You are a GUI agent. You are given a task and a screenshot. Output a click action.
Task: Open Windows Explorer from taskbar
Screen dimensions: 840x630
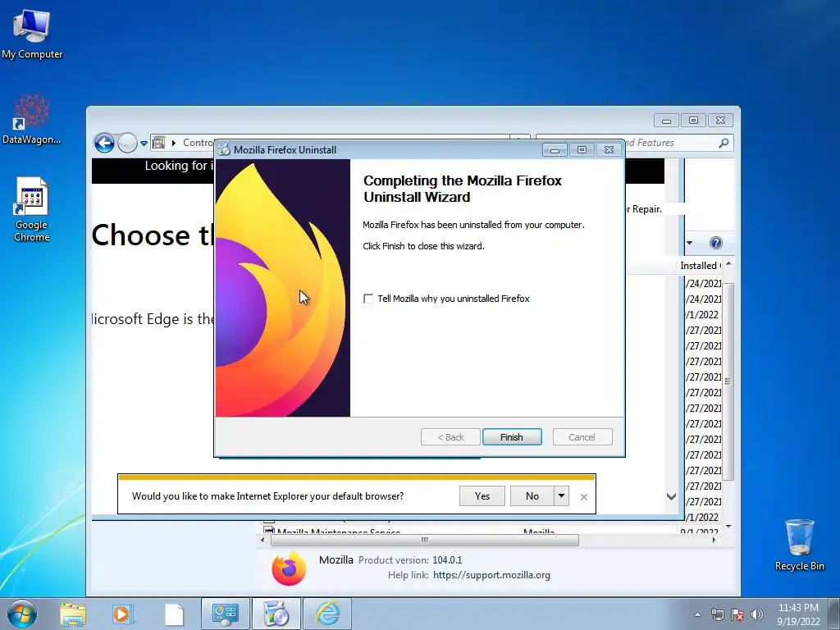(x=73, y=614)
